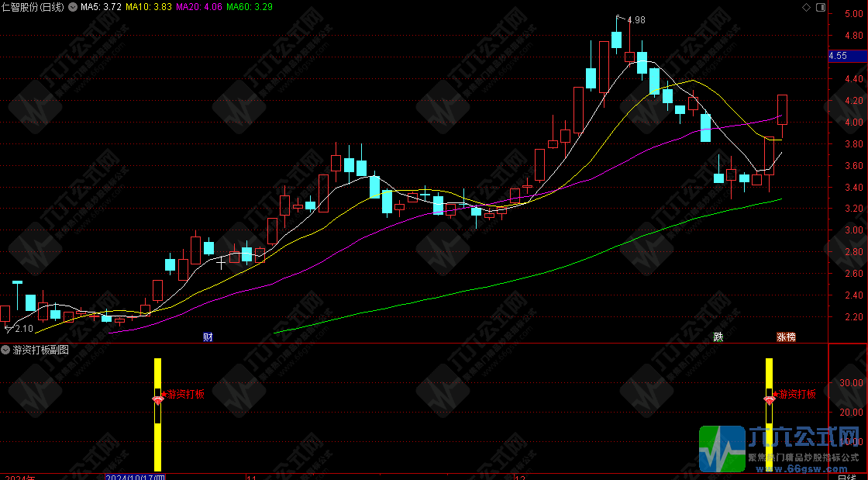Click the magenta MA20 legend label

(199, 7)
